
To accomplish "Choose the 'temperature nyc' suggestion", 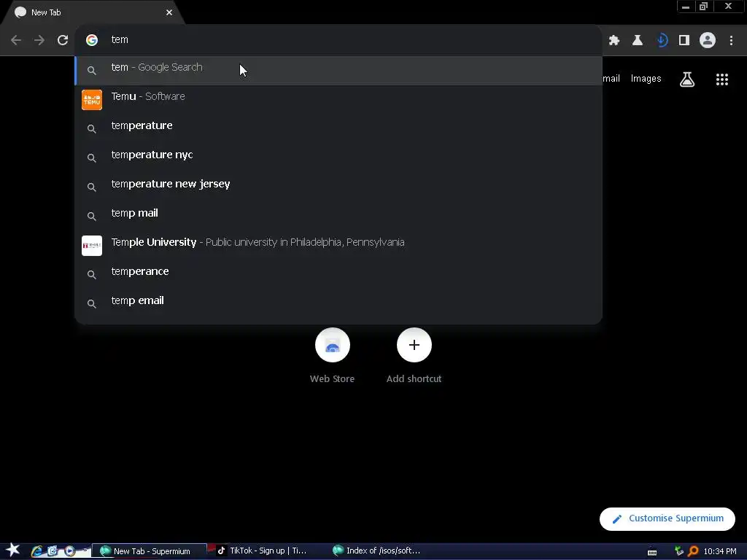I will (x=338, y=157).
